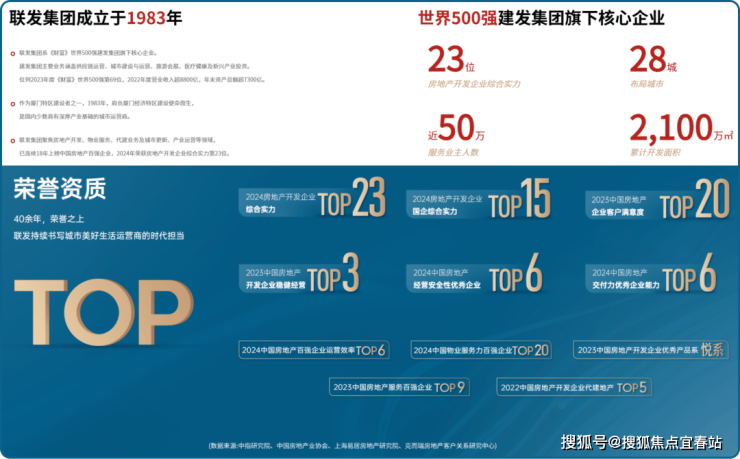This screenshot has width=740, height=459.
Task: Click the 近50万 statistic
Action: point(456,128)
